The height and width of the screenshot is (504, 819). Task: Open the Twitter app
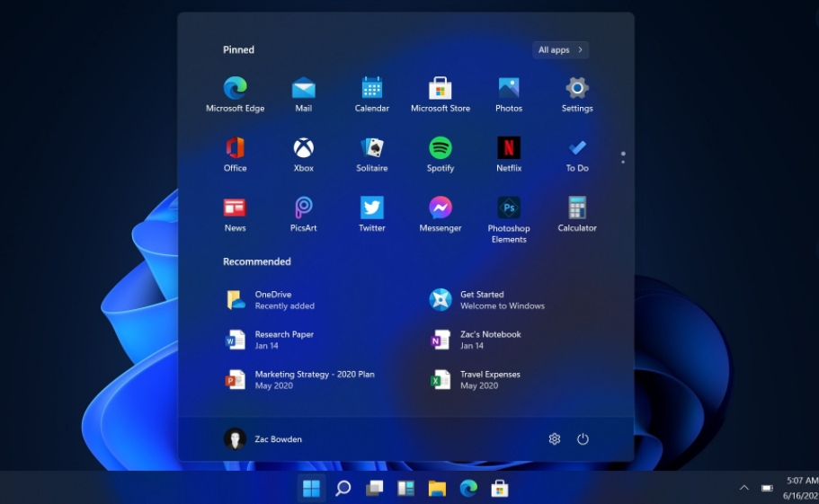(x=372, y=215)
